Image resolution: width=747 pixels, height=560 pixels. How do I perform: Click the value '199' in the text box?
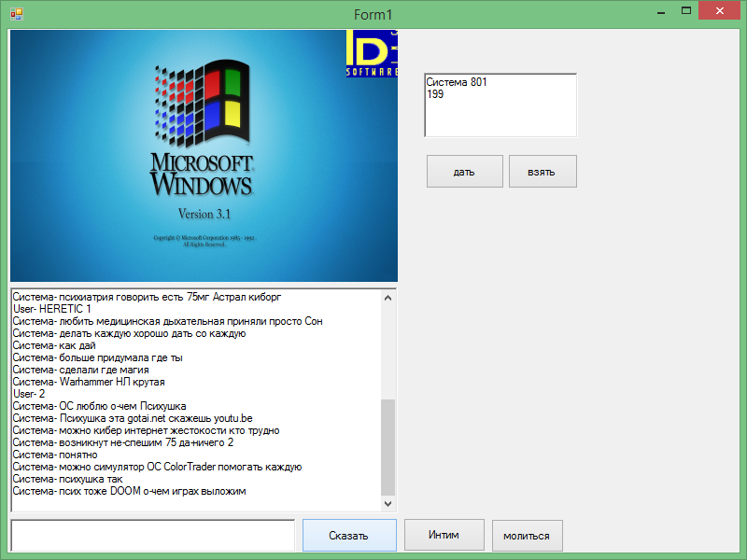pos(435,94)
